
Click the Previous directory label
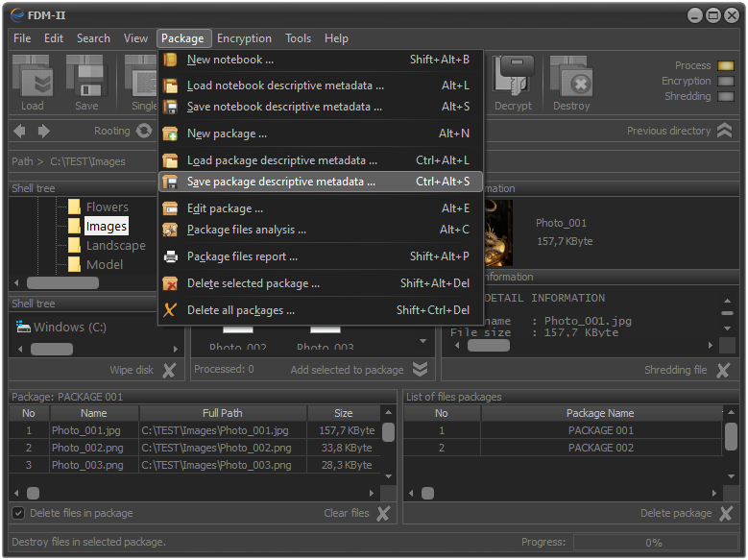pos(668,131)
